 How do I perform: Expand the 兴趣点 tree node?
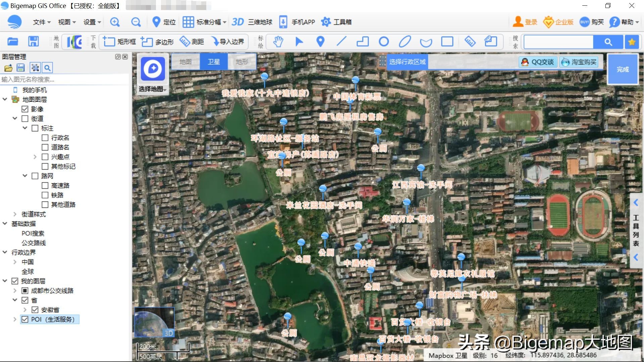tap(35, 157)
